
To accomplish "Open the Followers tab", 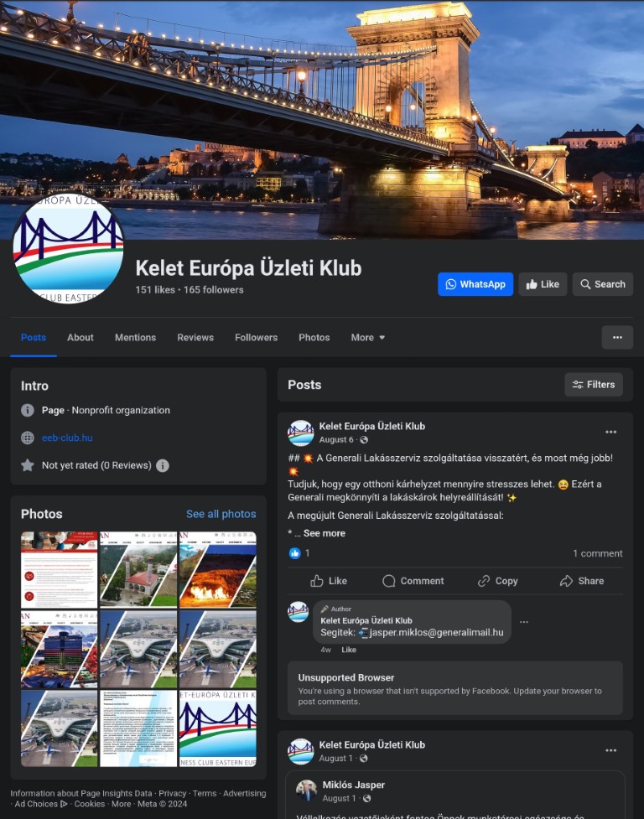I will (256, 338).
